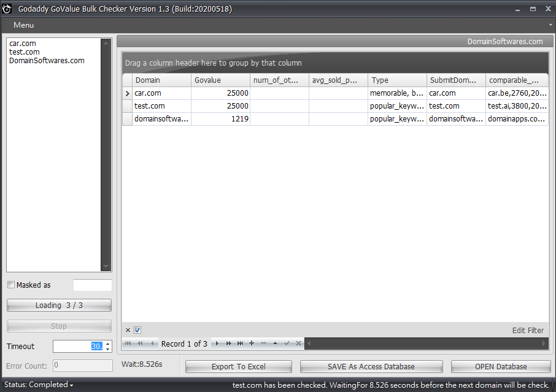The height and width of the screenshot is (392, 556).
Task: Select car.com cell in Domain column
Action: [x=161, y=93]
